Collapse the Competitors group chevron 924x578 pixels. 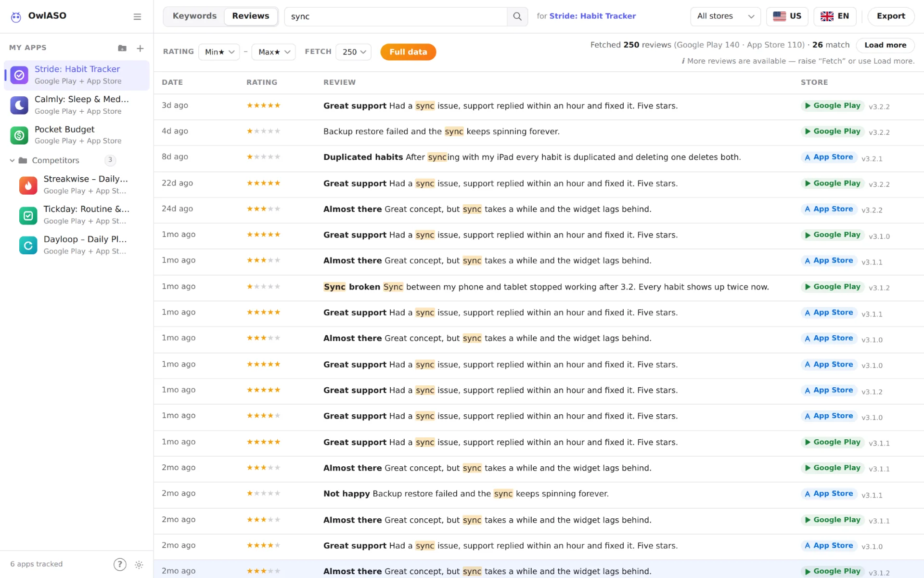(12, 160)
